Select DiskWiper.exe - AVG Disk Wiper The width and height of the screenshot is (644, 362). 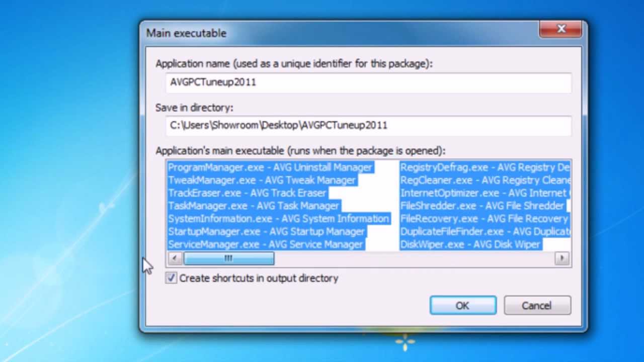(470, 244)
